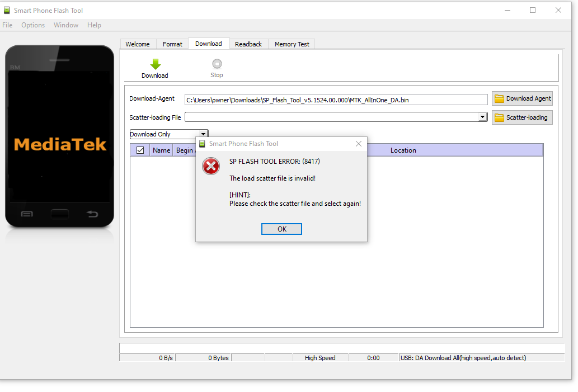The height and width of the screenshot is (392, 578).
Task: Minimize the Smart Phone Flash Tool window
Action: (507, 10)
